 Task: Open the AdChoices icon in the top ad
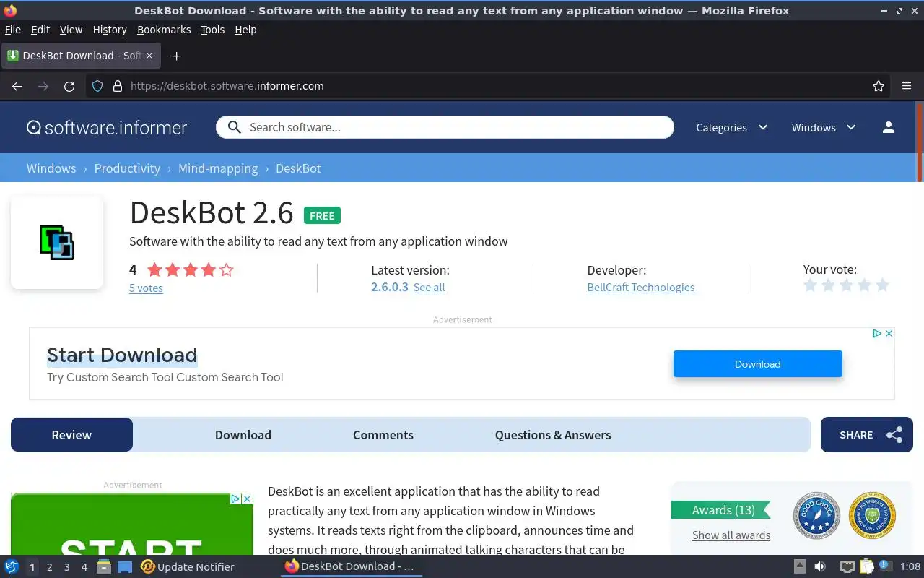[x=877, y=333]
